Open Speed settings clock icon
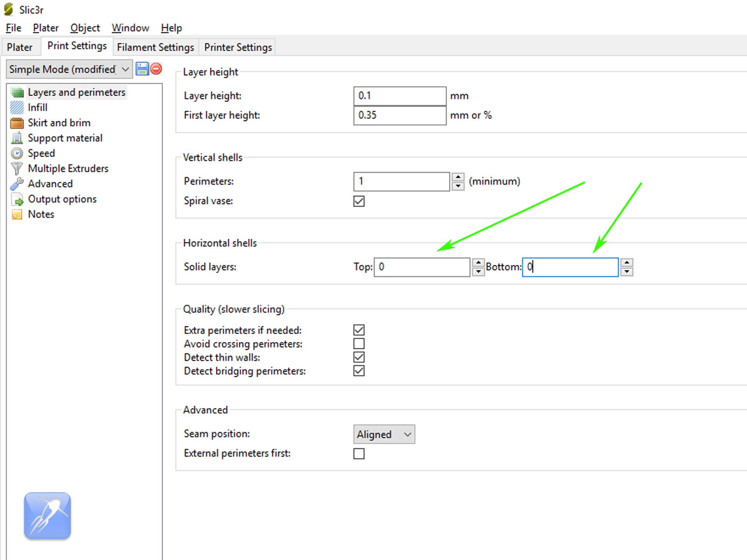The image size is (747, 560). pos(17,153)
